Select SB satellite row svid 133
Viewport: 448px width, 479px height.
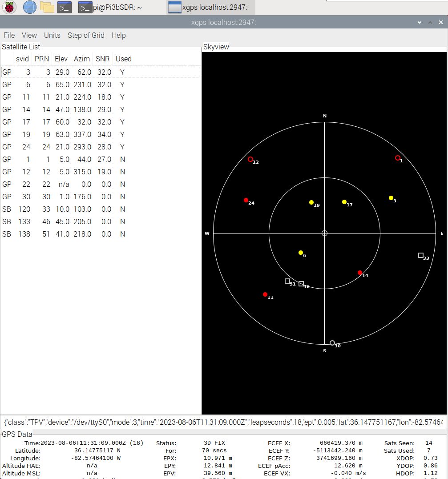click(101, 222)
